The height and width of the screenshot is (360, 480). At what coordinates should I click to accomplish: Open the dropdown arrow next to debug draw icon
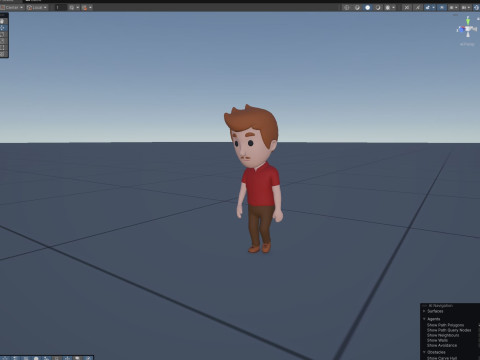pos(394,7)
